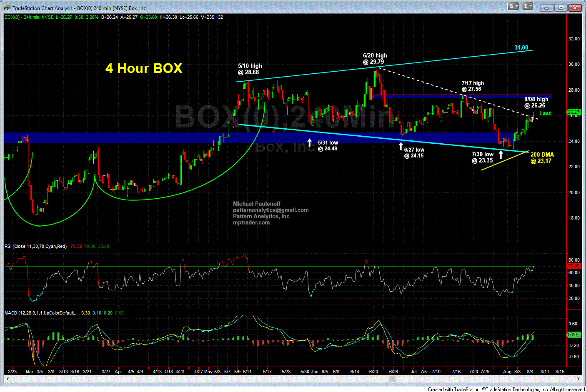Minimize the TradeStation Chart Analysis window

[546, 7]
